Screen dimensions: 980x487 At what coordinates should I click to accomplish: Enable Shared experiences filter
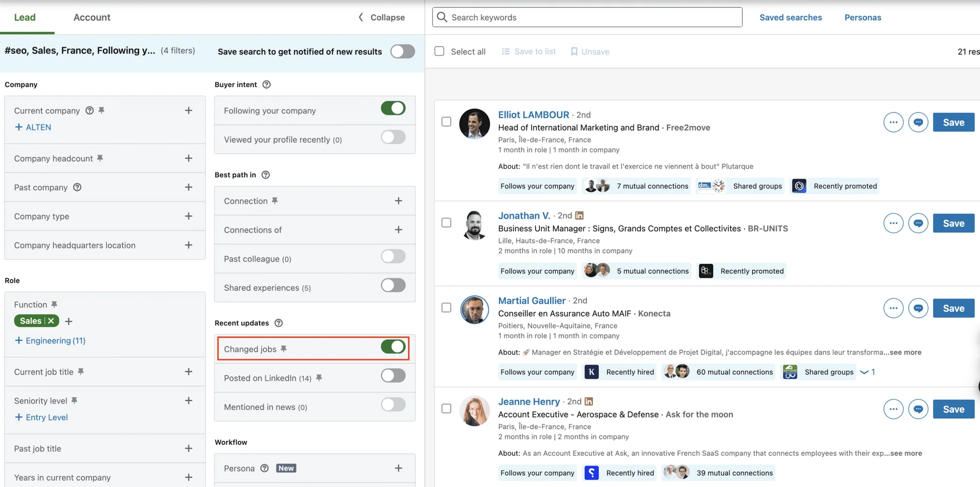[393, 285]
